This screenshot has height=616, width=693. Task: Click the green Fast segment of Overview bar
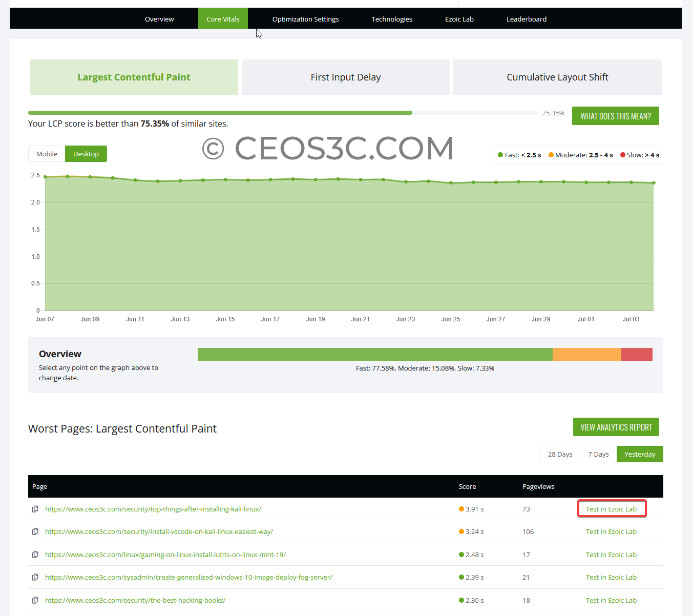[375, 354]
